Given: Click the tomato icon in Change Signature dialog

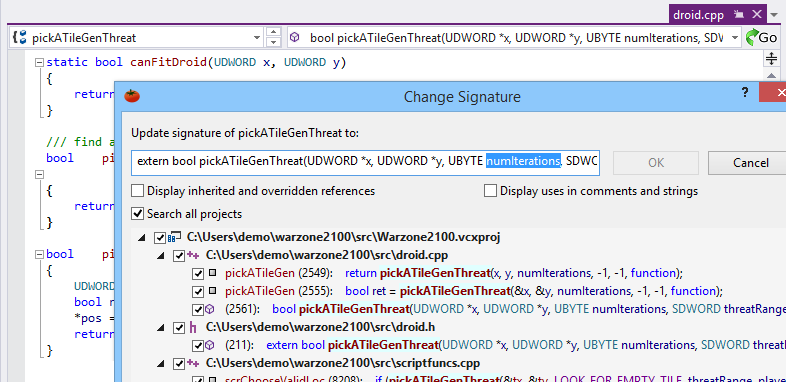Looking at the screenshot, I should click(132, 96).
